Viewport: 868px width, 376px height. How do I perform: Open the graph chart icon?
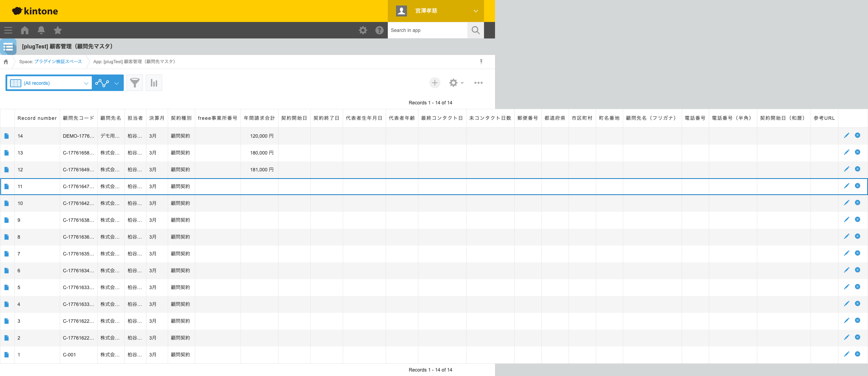(154, 83)
